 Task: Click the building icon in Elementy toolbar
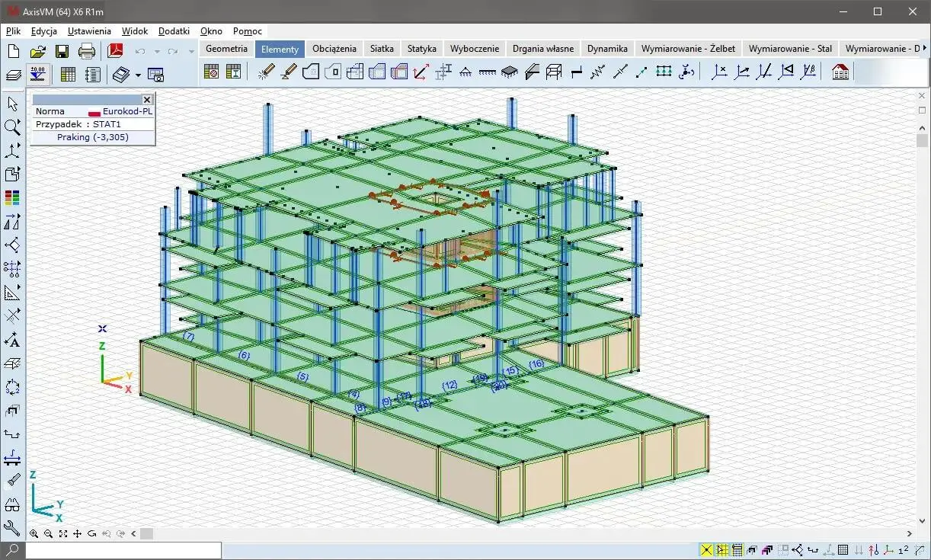click(840, 72)
